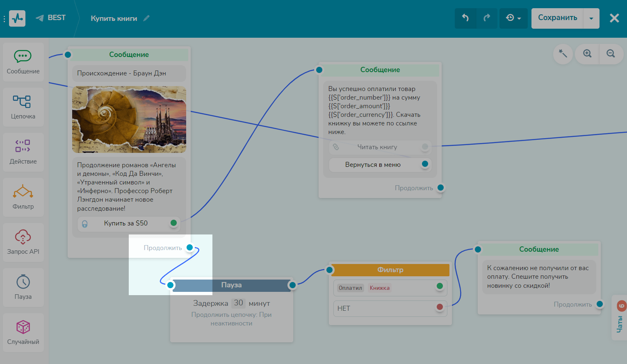Click the Вернуться в меню output connector
627x364 pixels.
click(x=425, y=164)
